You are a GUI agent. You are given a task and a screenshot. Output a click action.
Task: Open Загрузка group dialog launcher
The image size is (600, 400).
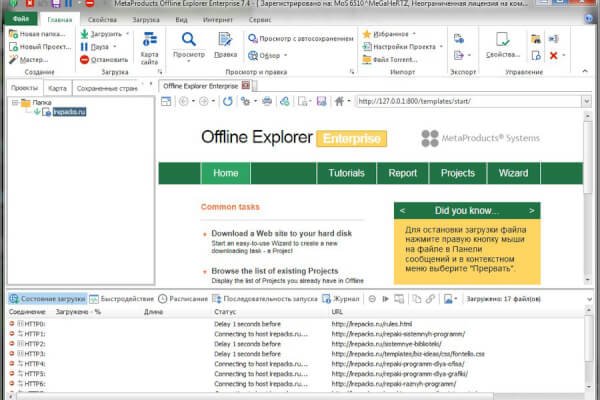tap(160, 72)
